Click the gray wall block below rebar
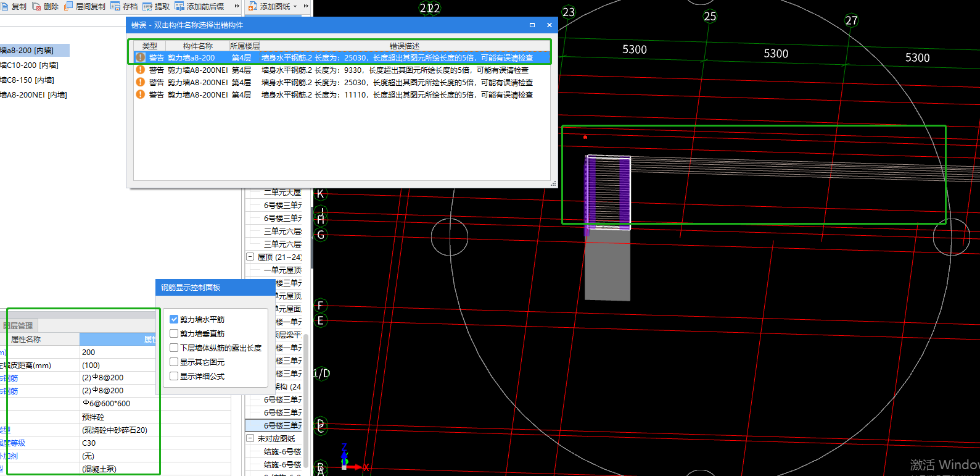The width and height of the screenshot is (980, 476). 607,265
